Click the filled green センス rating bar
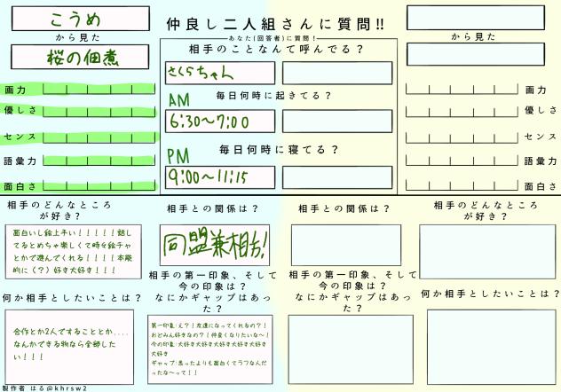Image resolution: width=561 pixels, height=392 pixels. click(99, 137)
